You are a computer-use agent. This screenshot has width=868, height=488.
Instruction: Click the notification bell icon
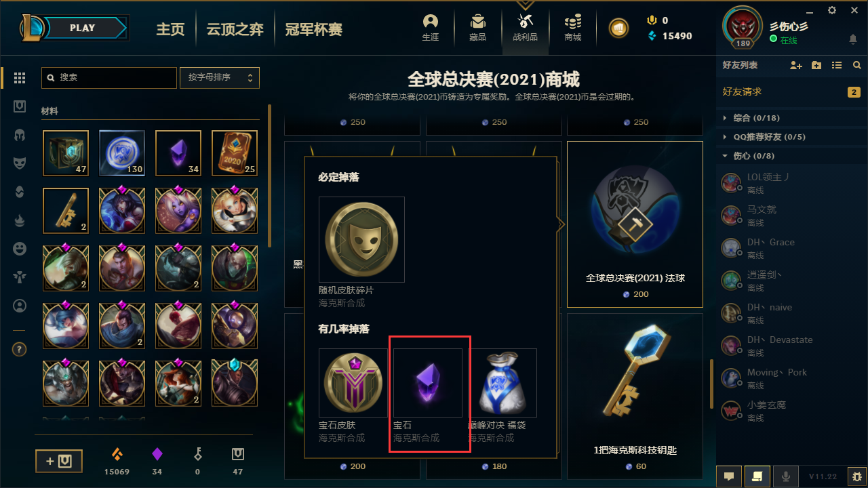click(x=853, y=40)
